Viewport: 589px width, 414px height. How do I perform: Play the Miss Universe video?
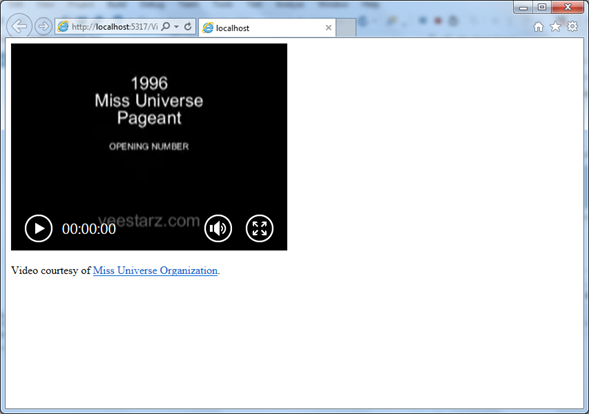click(38, 228)
